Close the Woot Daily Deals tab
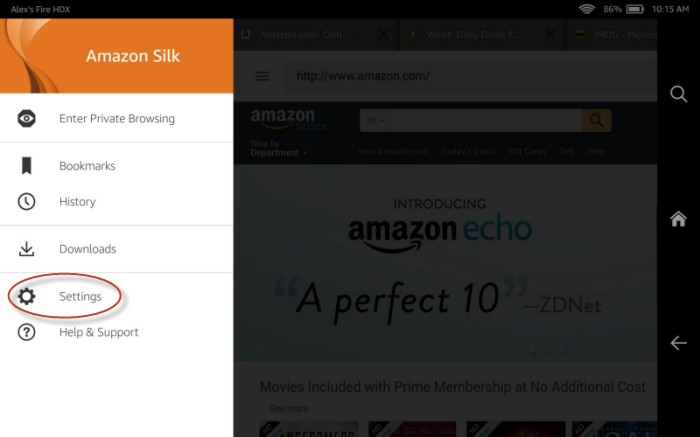Viewport: 700px width, 437px height. click(x=550, y=35)
